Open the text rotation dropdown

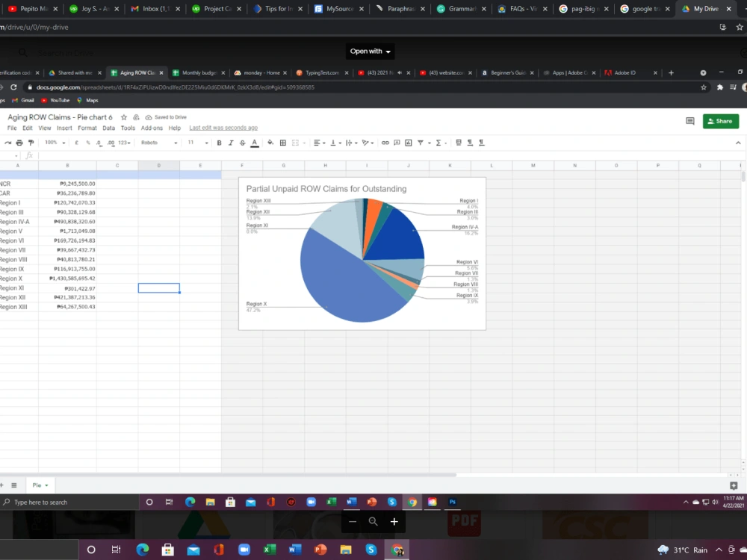368,143
